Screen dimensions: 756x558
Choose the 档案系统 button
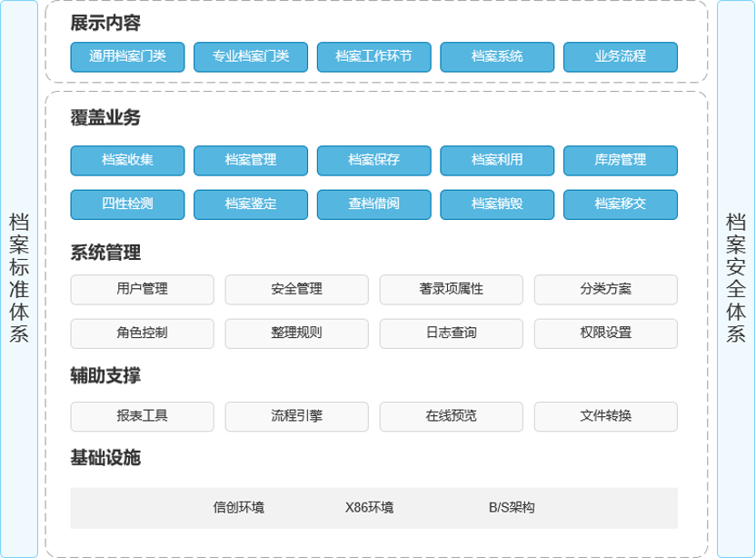tap(497, 57)
